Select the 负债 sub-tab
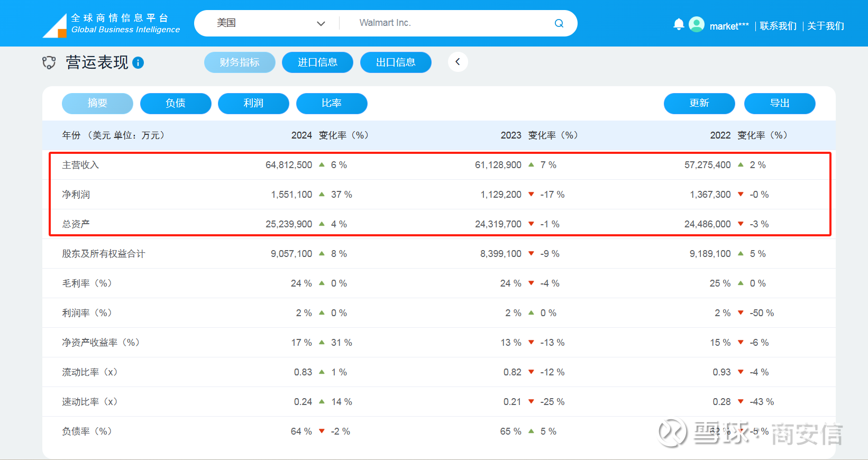Image resolution: width=868 pixels, height=460 pixels. pos(176,103)
